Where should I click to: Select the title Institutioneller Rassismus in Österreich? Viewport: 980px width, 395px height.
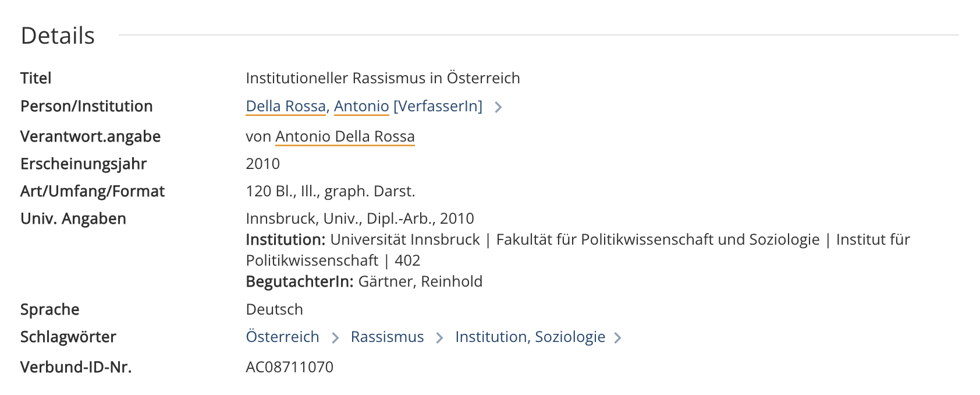(x=383, y=78)
